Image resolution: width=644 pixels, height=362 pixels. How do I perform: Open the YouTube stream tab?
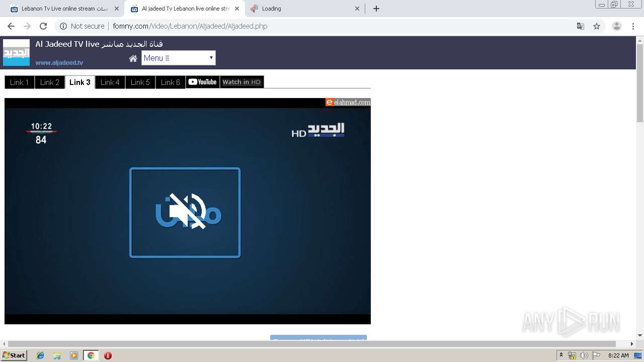[x=203, y=82]
